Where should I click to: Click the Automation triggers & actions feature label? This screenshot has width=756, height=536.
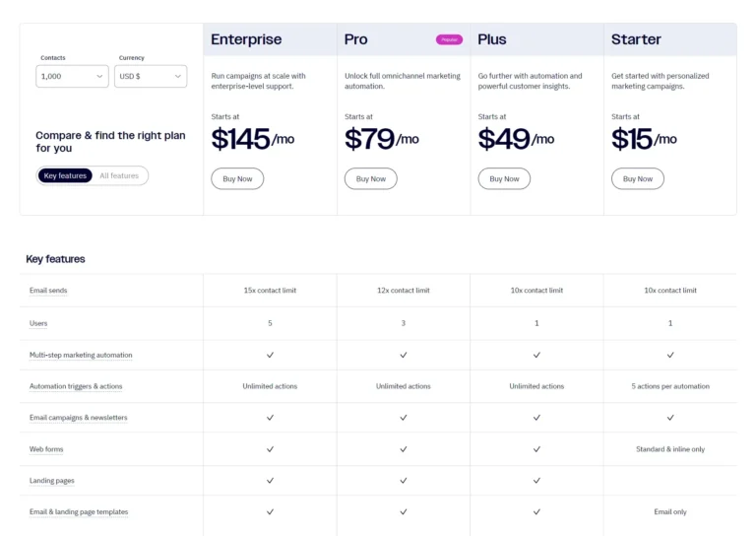(76, 386)
